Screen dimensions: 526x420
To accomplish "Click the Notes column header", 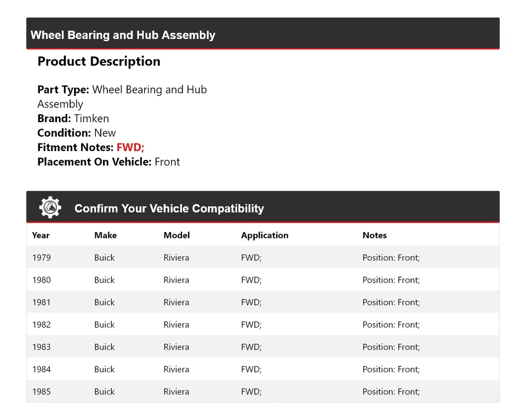I will pos(374,235).
